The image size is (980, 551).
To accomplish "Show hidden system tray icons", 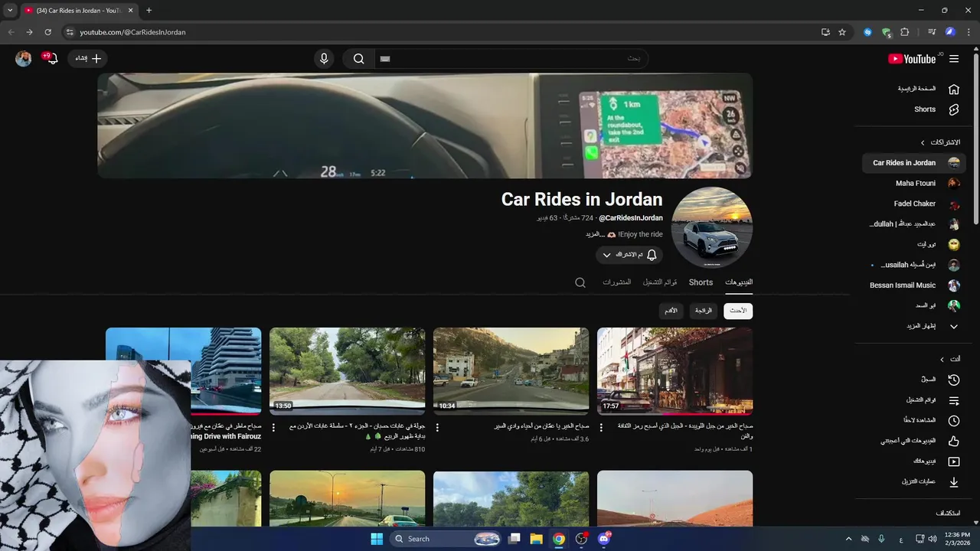I will click(x=848, y=539).
